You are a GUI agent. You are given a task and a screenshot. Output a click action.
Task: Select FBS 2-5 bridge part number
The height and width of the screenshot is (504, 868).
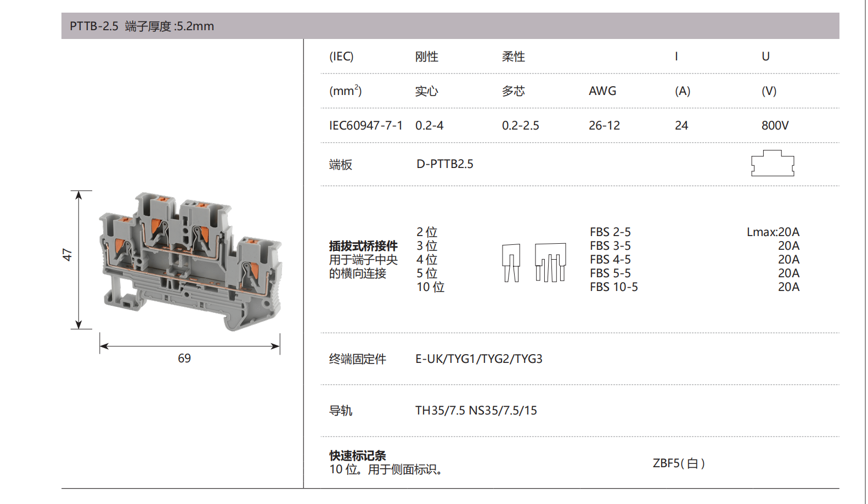click(610, 232)
